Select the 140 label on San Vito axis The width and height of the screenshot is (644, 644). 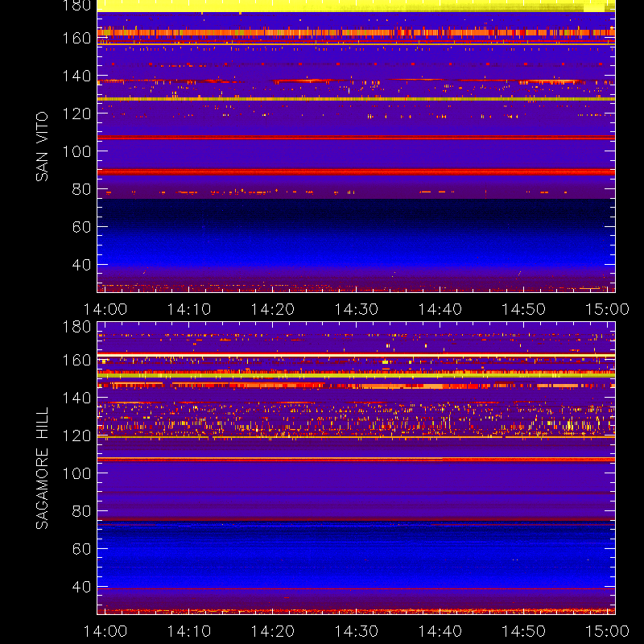(x=76, y=76)
